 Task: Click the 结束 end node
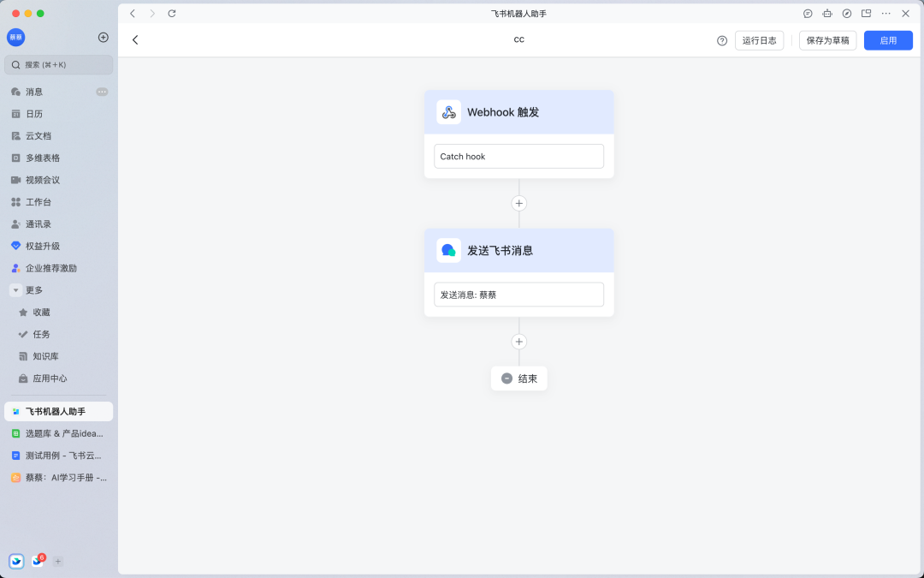click(x=518, y=378)
